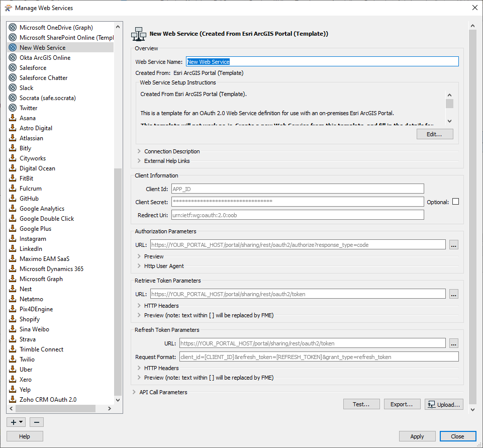Remove selected web service with minus button
The height and width of the screenshot is (448, 483).
tap(37, 422)
